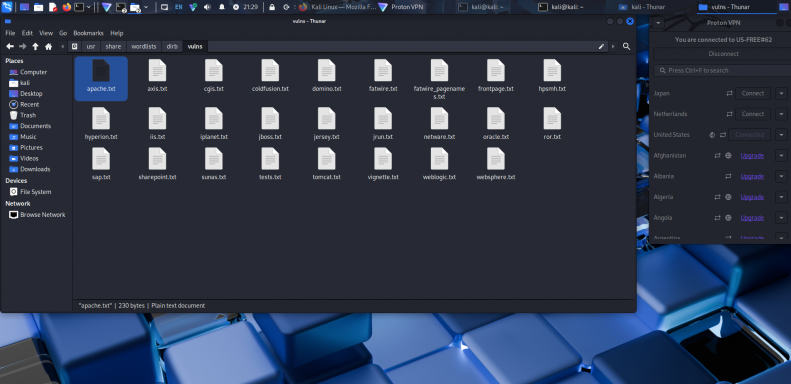The image size is (791, 384).
Task: Open the Go menu
Action: click(x=63, y=33)
